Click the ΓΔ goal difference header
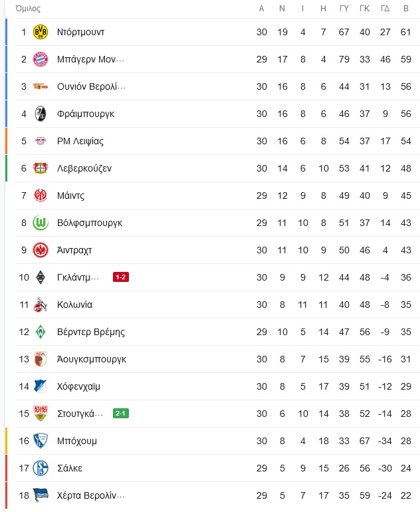Viewport: 420px width, 512px height. tap(385, 9)
